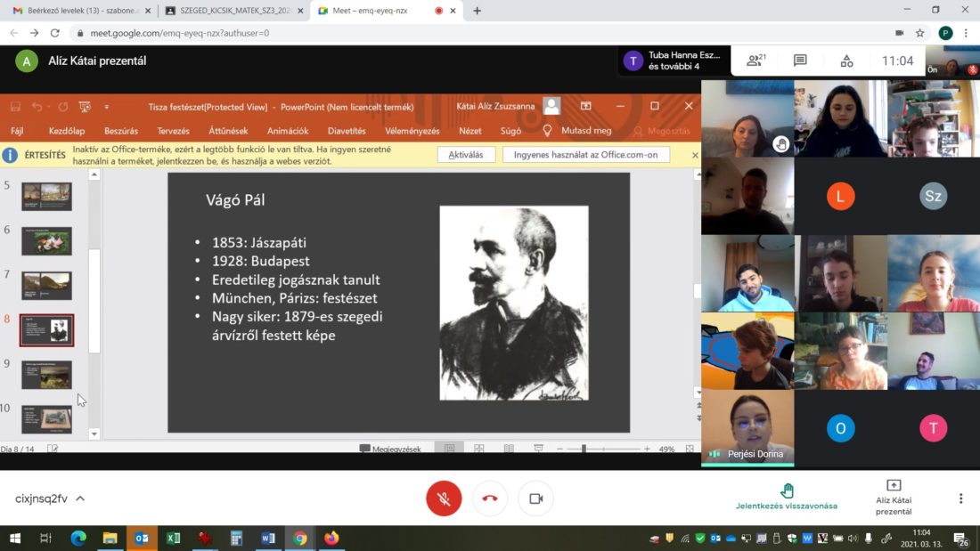
Task: Open the Meet more options menu
Action: pos(960,498)
